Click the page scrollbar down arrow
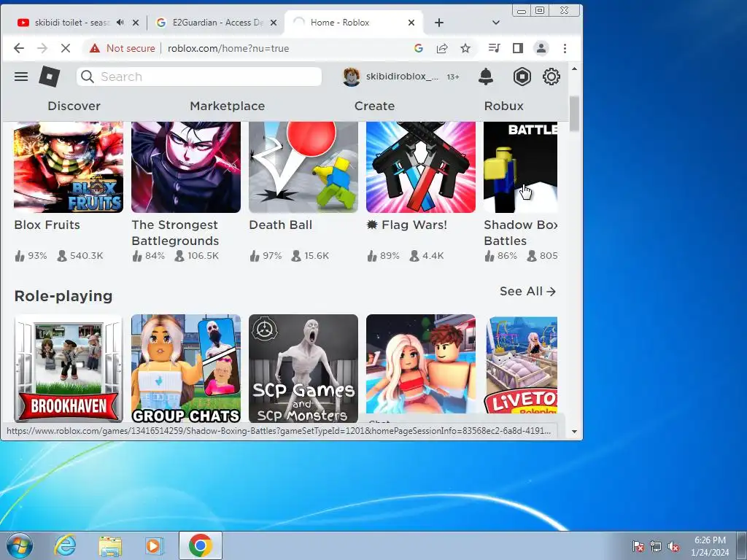The width and height of the screenshot is (747, 560). (x=574, y=432)
